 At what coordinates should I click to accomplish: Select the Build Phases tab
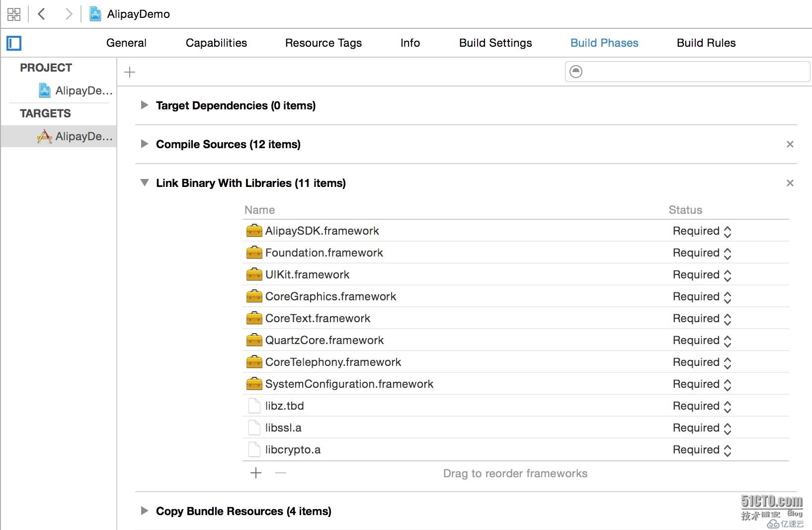[x=604, y=43]
